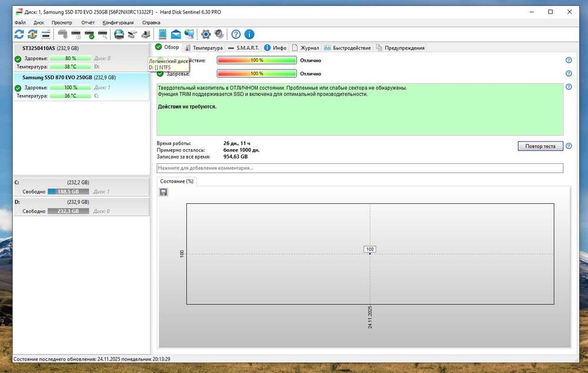Click the grey disk toolbar icon

tap(63, 35)
